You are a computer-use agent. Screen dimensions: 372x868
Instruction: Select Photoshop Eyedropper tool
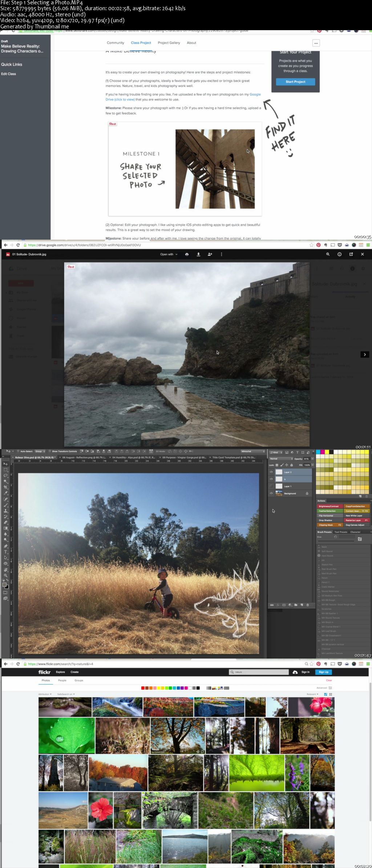pos(5,493)
